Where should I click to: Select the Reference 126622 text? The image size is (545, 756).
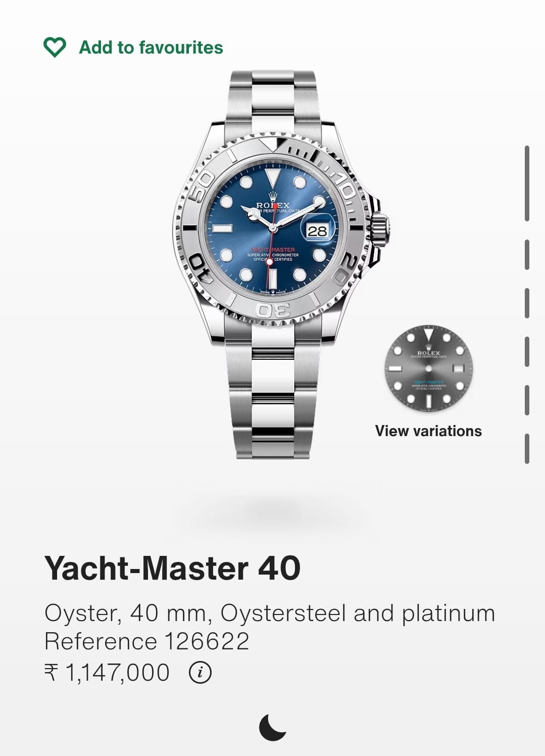(147, 641)
